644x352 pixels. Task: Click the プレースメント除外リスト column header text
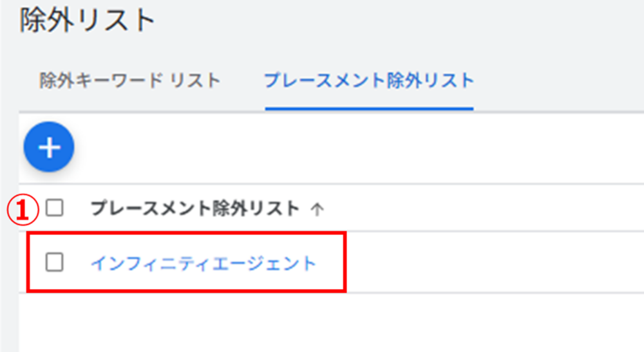(195, 208)
